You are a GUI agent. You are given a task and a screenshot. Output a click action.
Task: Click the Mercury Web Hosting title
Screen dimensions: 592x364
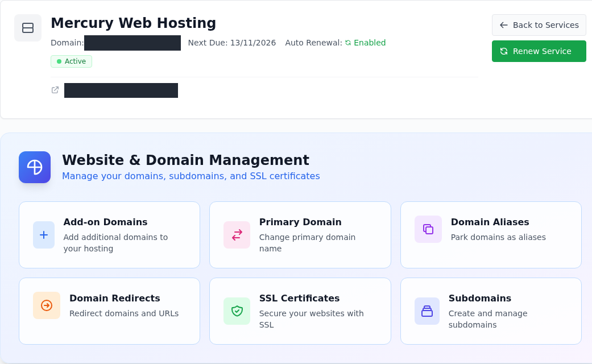click(133, 23)
